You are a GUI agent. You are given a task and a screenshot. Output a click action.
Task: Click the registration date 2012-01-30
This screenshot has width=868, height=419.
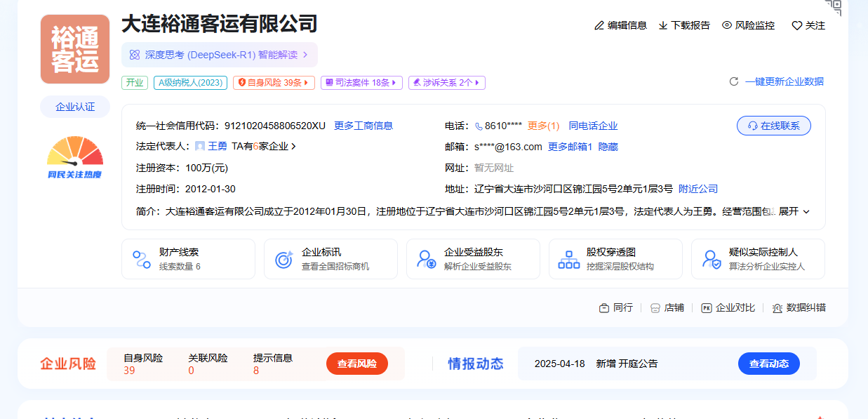(210, 189)
